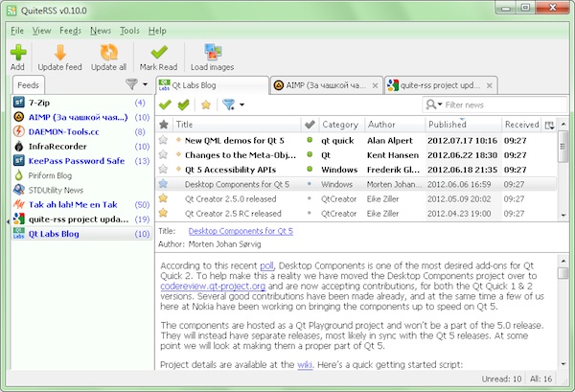Toggle read status of Changes to Meta-Obj item
Image resolution: width=575 pixels, height=392 pixels.
pyautogui.click(x=310, y=154)
